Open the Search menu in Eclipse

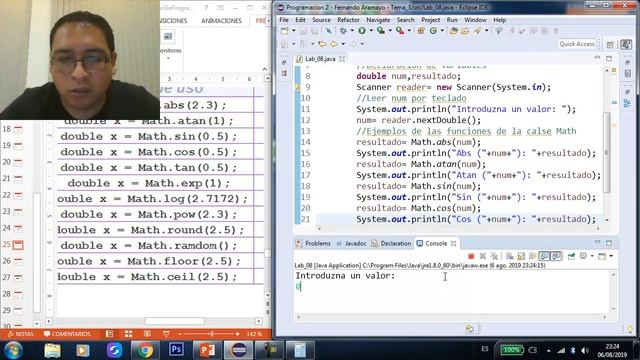point(405,20)
